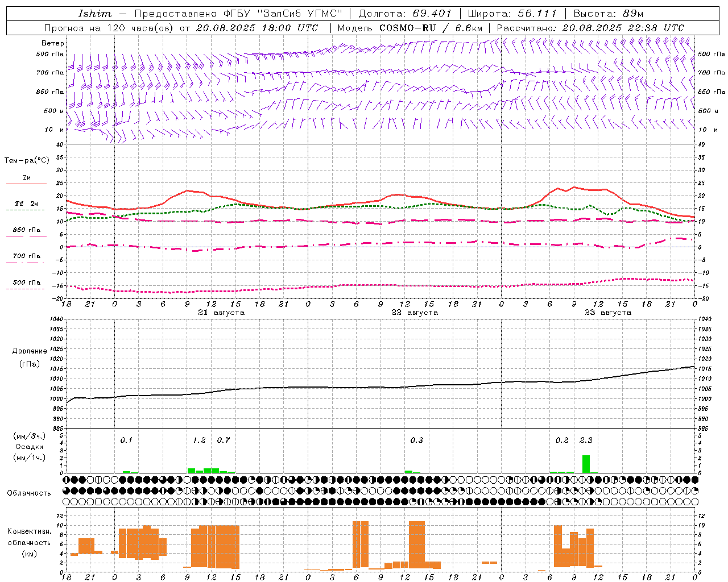Viewport: 728px width, 582px height.
Task: Click the "23 августа" date label
Action: 608,313
